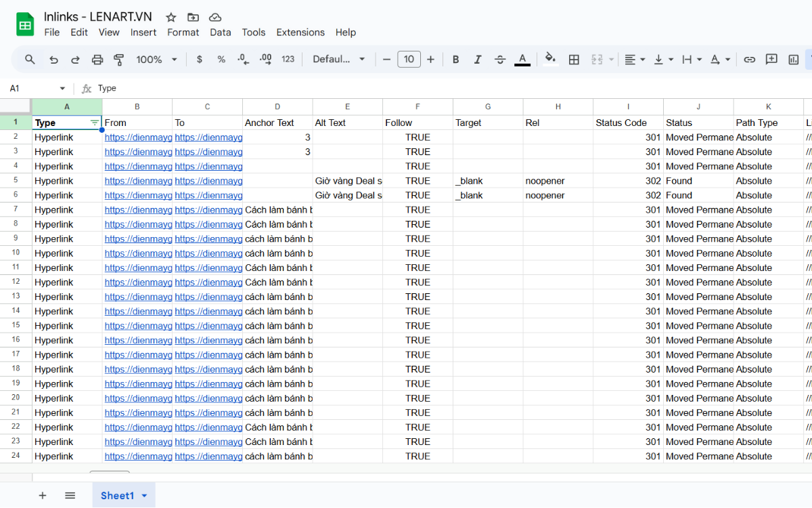
Task: Insert a chart using the chart icon
Action: 793,60
